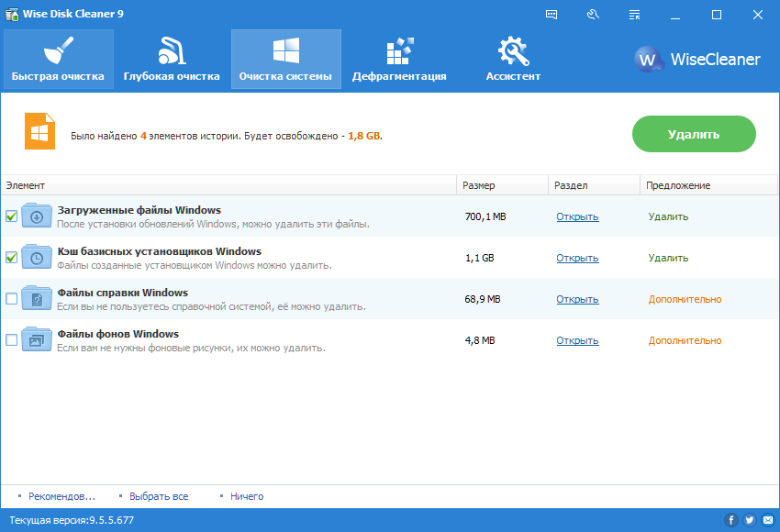Image resolution: width=780 pixels, height=532 pixels.
Task: Click Дополнительно suggestion for Файлы фонов Windows
Action: point(685,340)
